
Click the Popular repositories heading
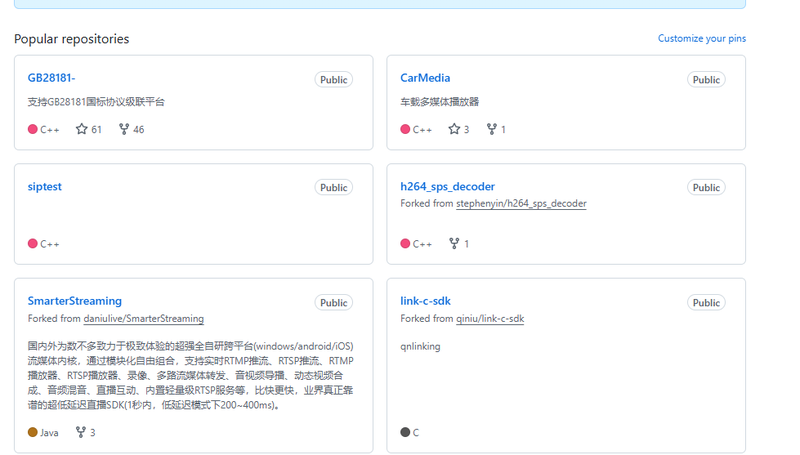click(71, 39)
